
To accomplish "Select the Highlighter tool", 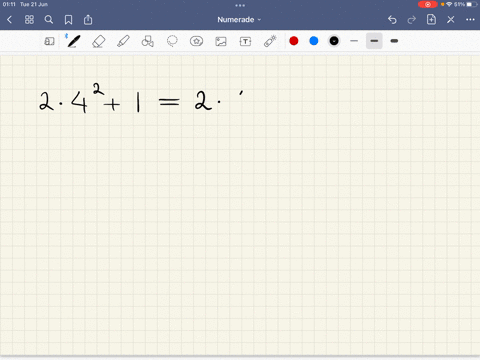I will 123,41.
